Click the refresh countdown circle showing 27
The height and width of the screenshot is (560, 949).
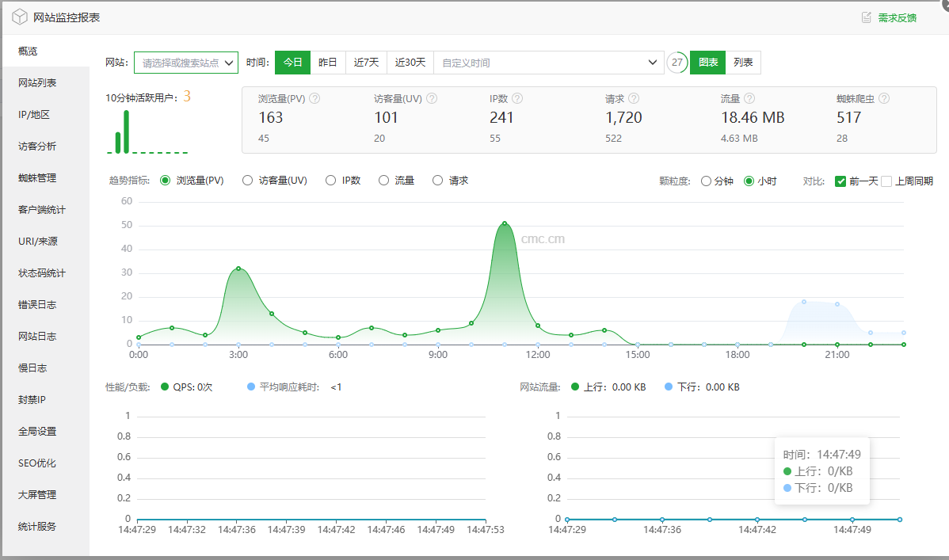[677, 63]
